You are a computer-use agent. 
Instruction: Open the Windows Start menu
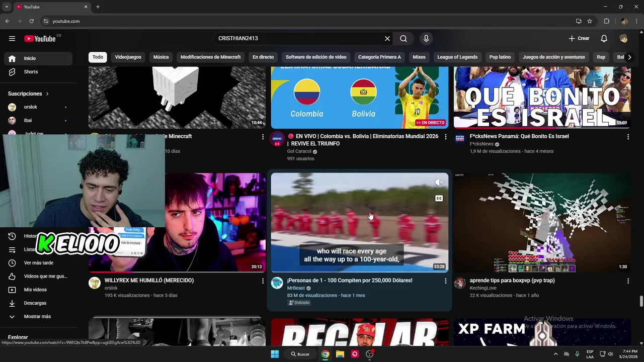(x=275, y=354)
